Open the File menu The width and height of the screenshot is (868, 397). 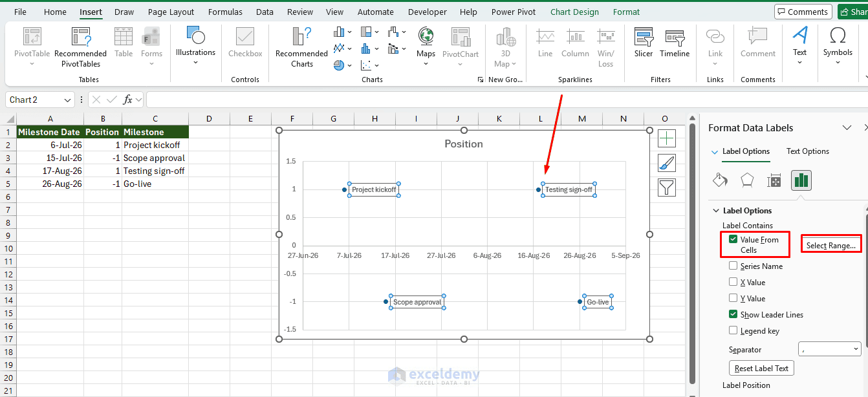tap(20, 12)
